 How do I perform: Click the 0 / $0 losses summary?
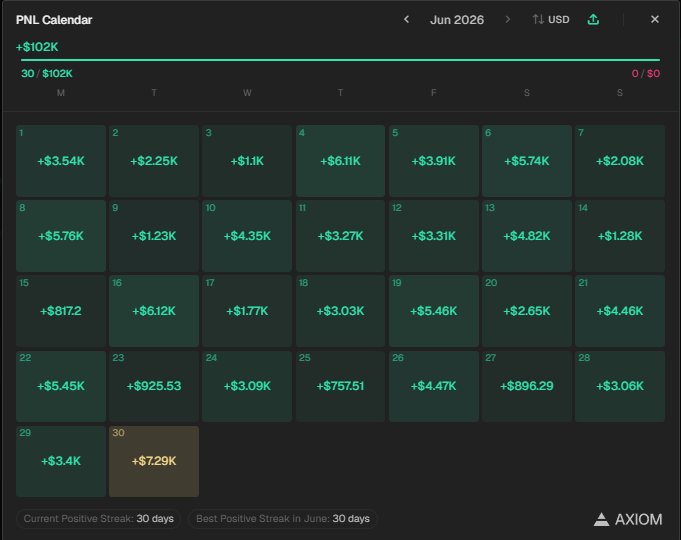[646, 73]
